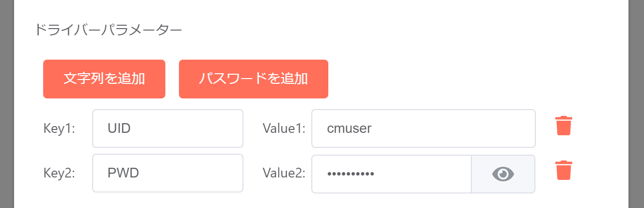Select the Value1 field showing cmuser
Viewport: 644px width, 208px height.
pyautogui.click(x=423, y=128)
